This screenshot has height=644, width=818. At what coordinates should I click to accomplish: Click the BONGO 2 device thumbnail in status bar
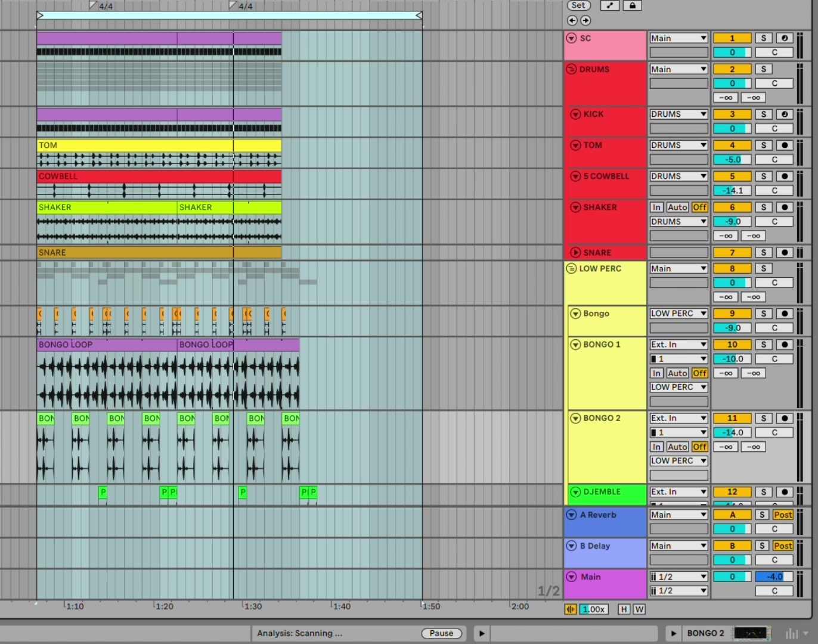(751, 633)
